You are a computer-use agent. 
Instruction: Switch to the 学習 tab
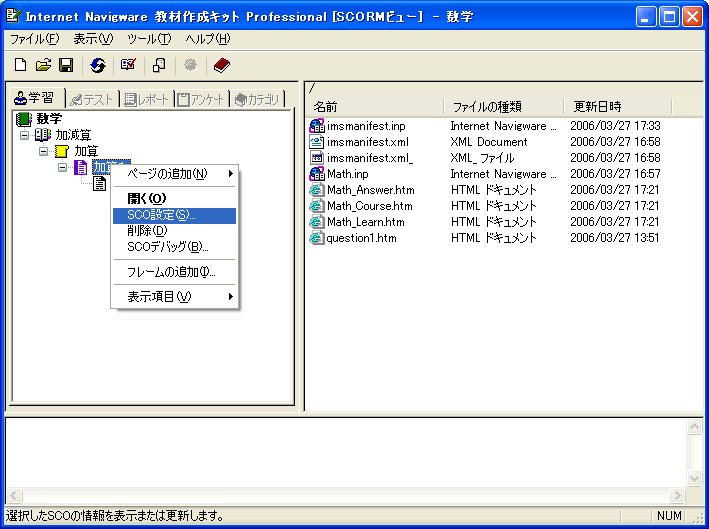tap(37, 98)
